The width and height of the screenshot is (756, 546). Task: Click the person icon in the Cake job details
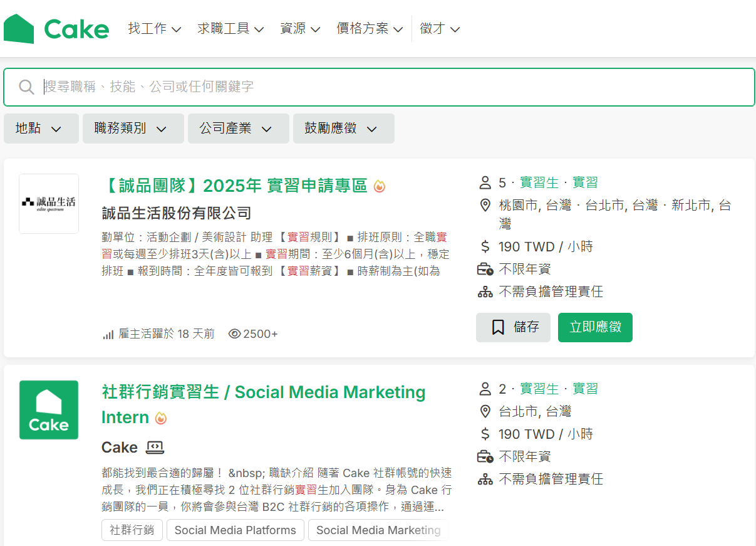pyautogui.click(x=485, y=389)
